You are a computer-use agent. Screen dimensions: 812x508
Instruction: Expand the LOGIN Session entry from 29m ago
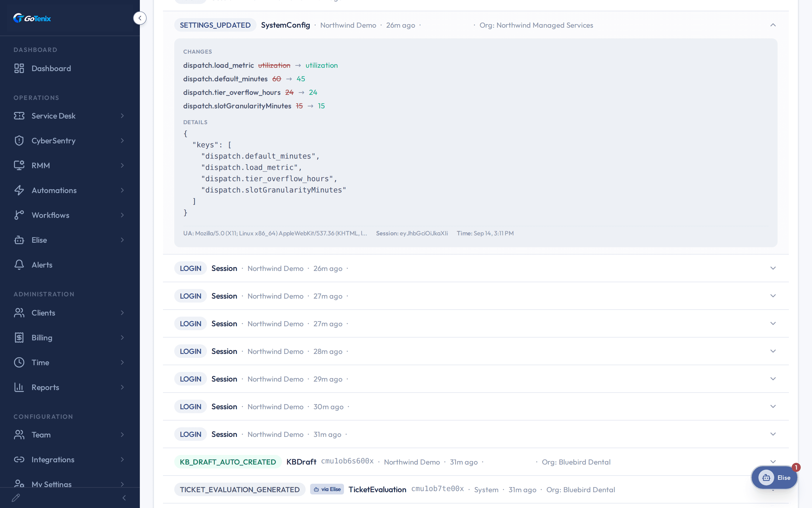pyautogui.click(x=773, y=379)
